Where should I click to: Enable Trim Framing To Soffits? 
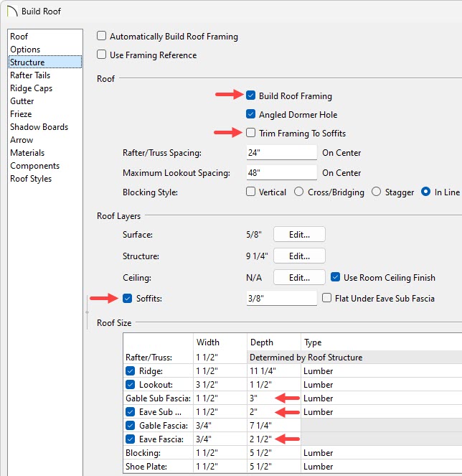[x=250, y=133]
